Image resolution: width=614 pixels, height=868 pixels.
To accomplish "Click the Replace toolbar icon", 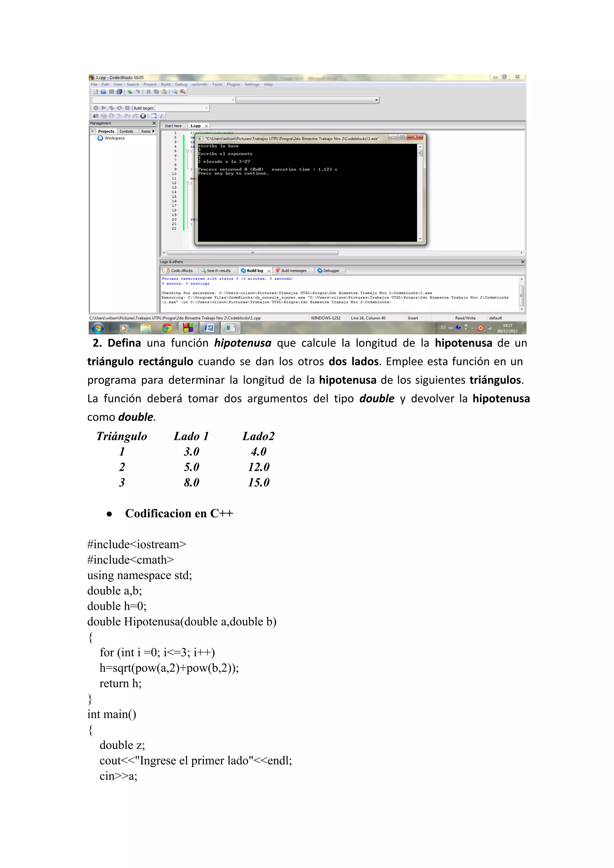I will pos(183,91).
